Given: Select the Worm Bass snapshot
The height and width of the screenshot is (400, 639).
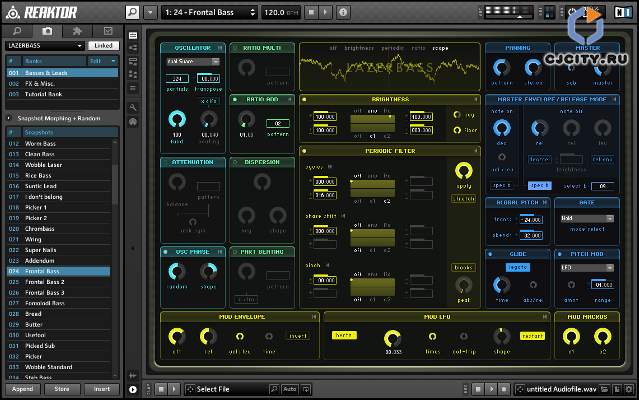Looking at the screenshot, I should (x=59, y=144).
